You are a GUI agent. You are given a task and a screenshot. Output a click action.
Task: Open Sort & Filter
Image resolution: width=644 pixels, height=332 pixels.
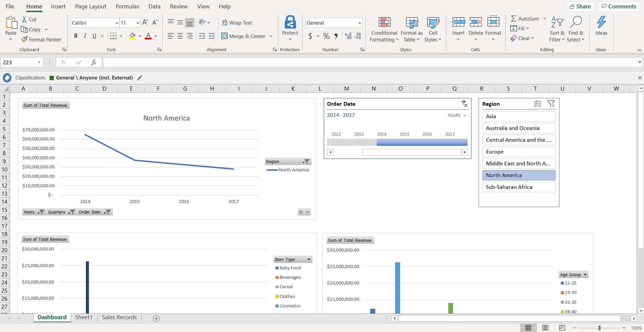click(557, 29)
